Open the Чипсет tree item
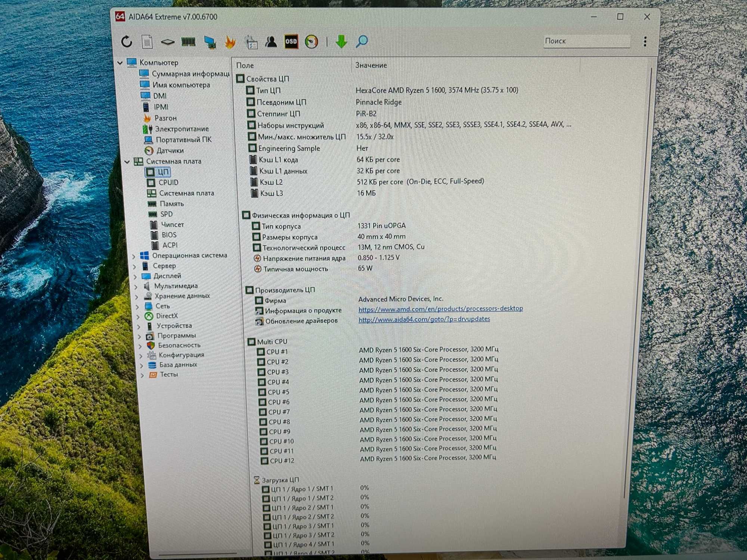This screenshot has width=747, height=560. pyautogui.click(x=167, y=225)
